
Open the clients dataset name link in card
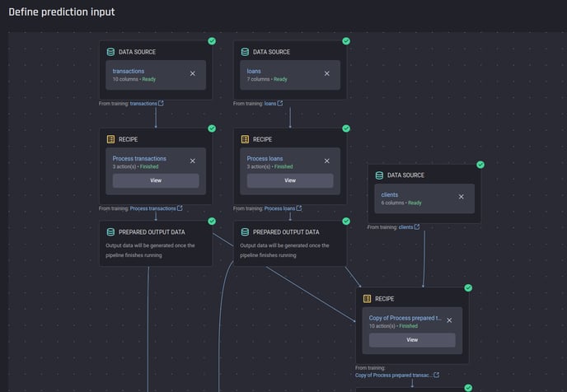pos(390,194)
